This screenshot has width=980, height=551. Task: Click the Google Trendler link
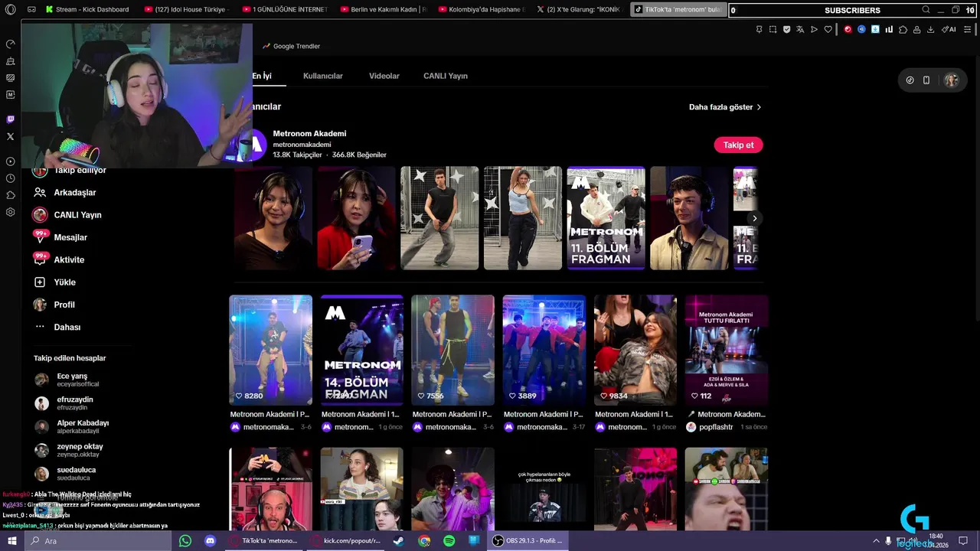291,46
